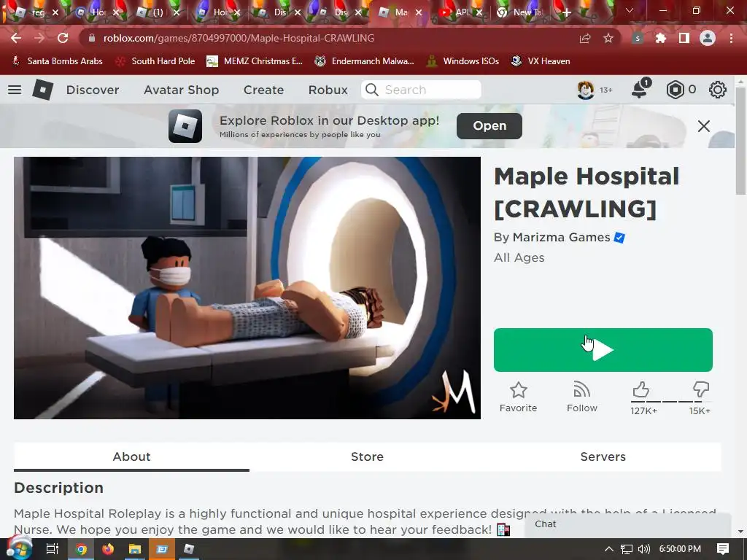Open the Chrome extensions puzzle icon
The image size is (747, 560).
coord(661,38)
